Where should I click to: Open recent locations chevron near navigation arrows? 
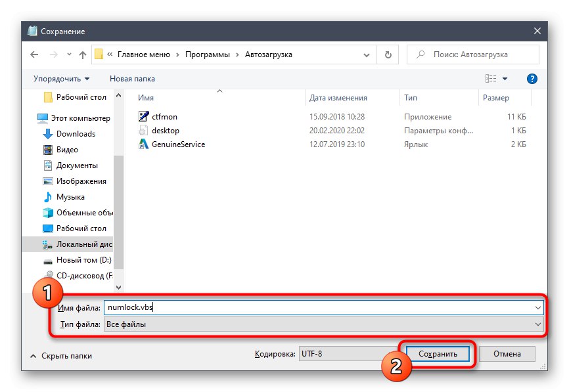69,54
